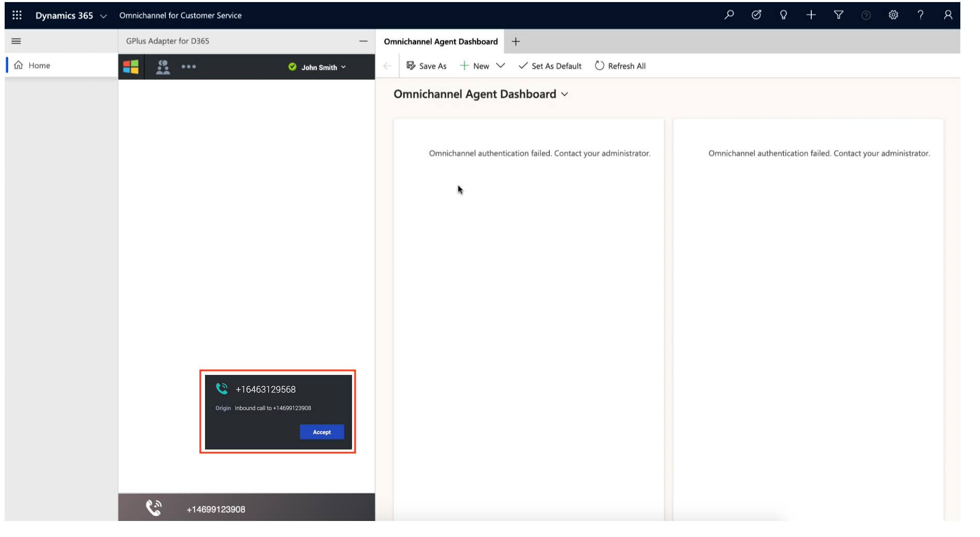Click Save As in the command bar
The width and height of the screenshot is (980, 537).
[426, 66]
